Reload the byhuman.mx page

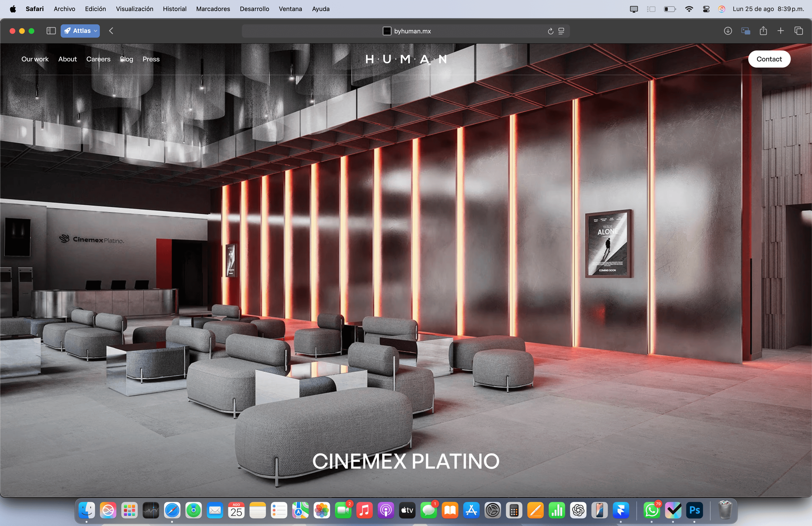click(x=550, y=31)
